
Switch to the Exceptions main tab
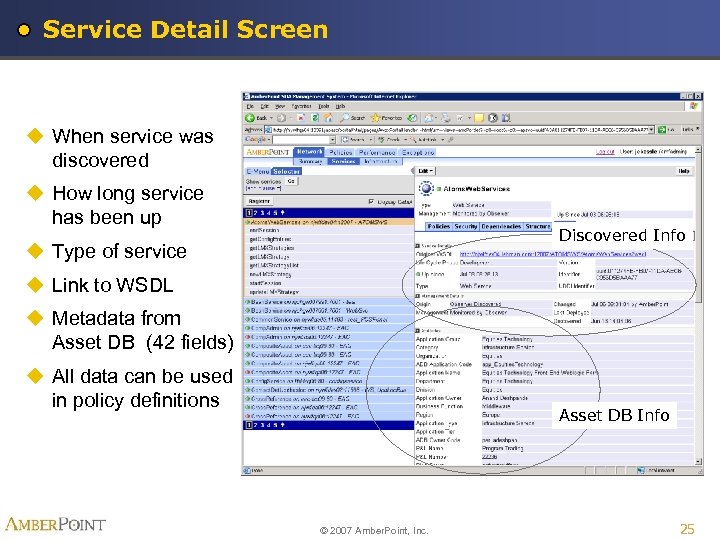pos(418,152)
